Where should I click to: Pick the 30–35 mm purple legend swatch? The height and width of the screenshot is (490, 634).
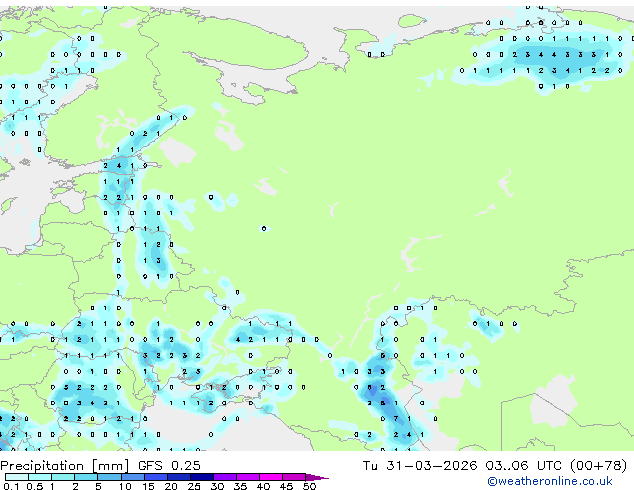click(x=225, y=477)
